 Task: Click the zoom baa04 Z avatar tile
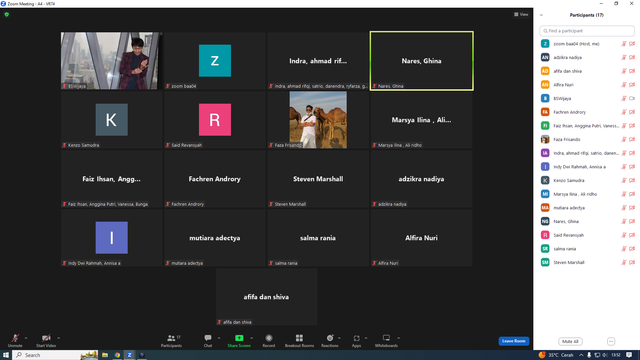(x=215, y=61)
